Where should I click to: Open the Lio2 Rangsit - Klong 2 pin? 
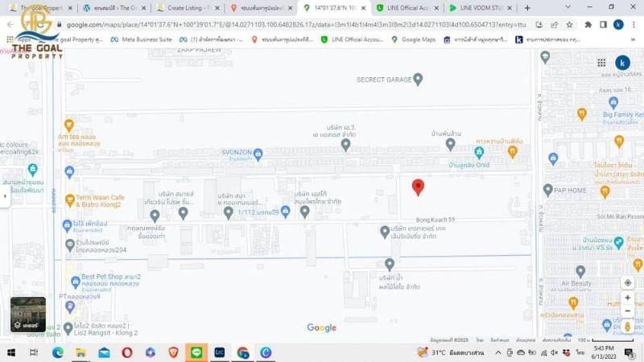(x=68, y=328)
